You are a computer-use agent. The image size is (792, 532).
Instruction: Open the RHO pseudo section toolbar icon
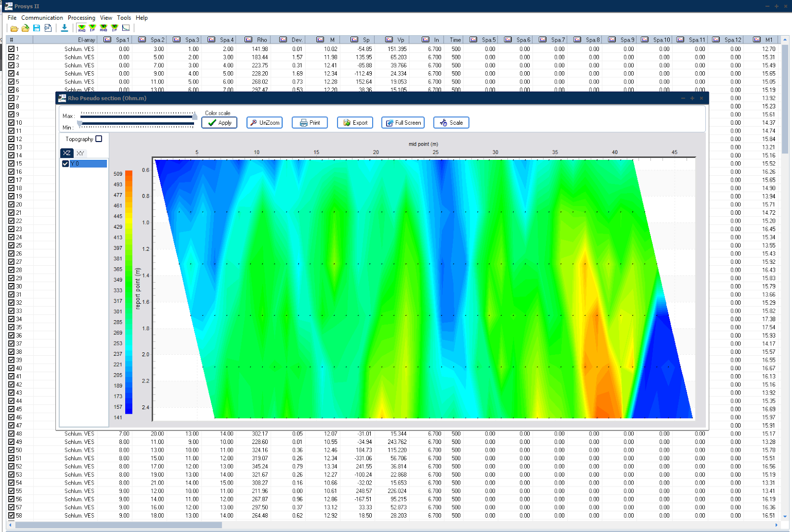pos(82,28)
